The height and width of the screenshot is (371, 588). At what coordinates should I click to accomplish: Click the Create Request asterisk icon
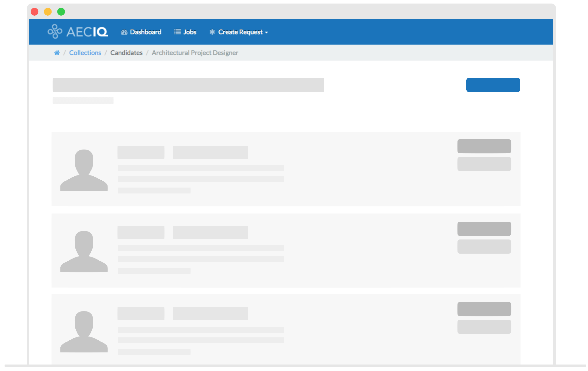click(x=212, y=32)
